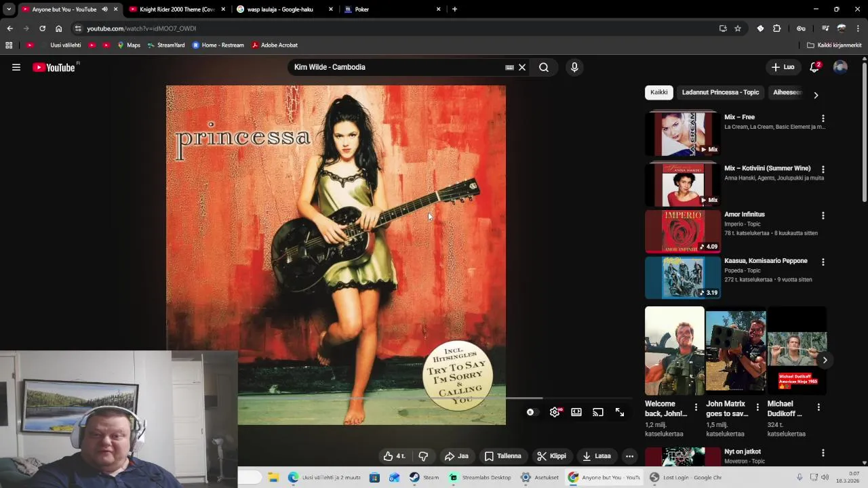The width and height of the screenshot is (868, 488).
Task: Open Asetukset settings from taskbar
Action: [x=540, y=477]
